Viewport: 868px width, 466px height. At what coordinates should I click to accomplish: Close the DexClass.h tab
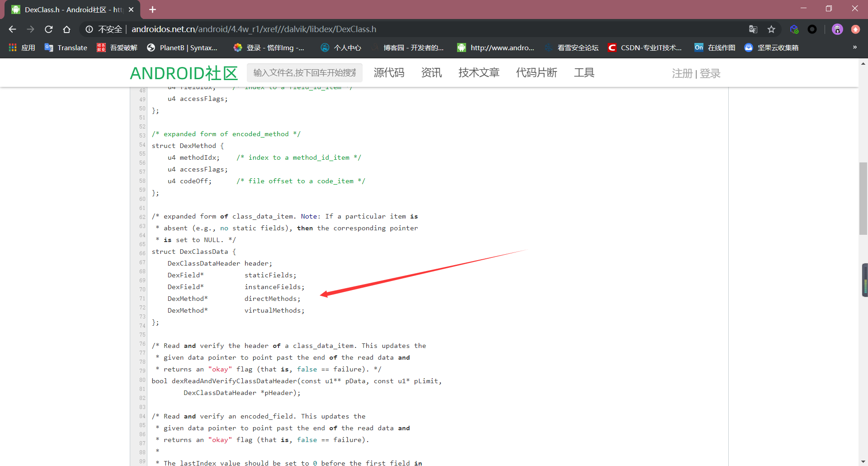(131, 10)
